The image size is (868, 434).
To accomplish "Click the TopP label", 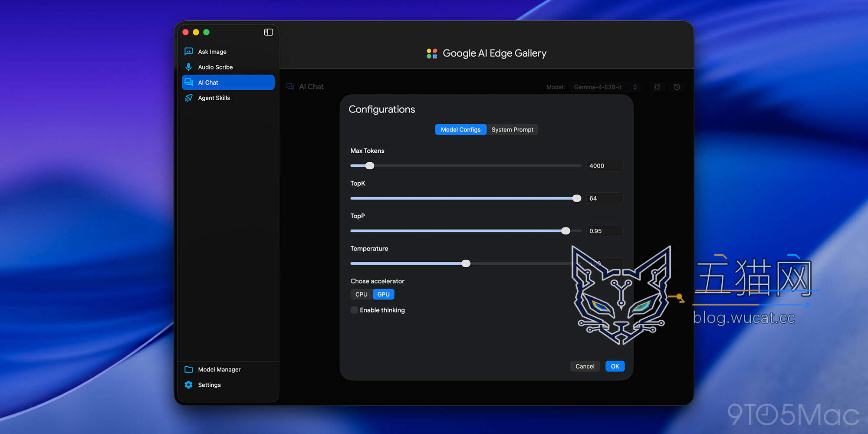I will click(x=358, y=216).
